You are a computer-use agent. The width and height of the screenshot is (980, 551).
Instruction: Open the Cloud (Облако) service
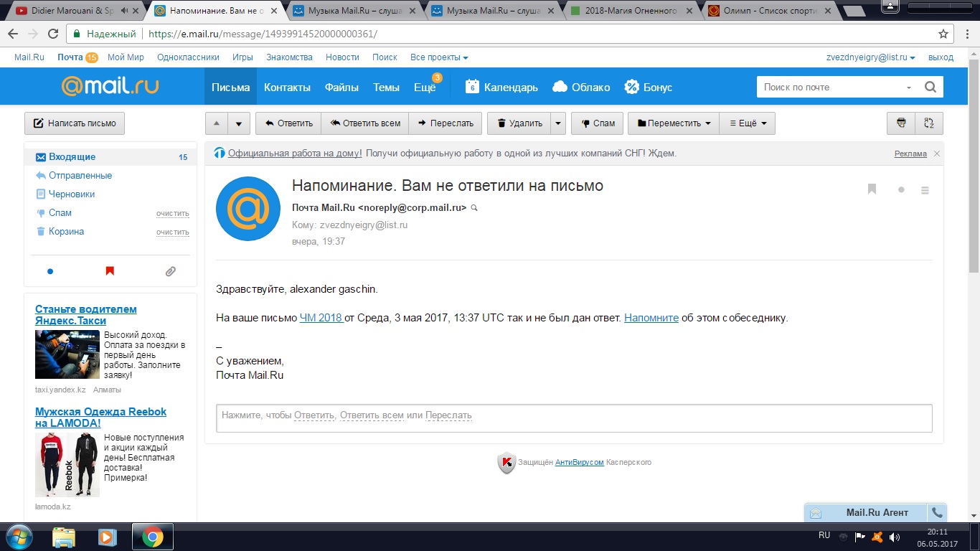581,87
